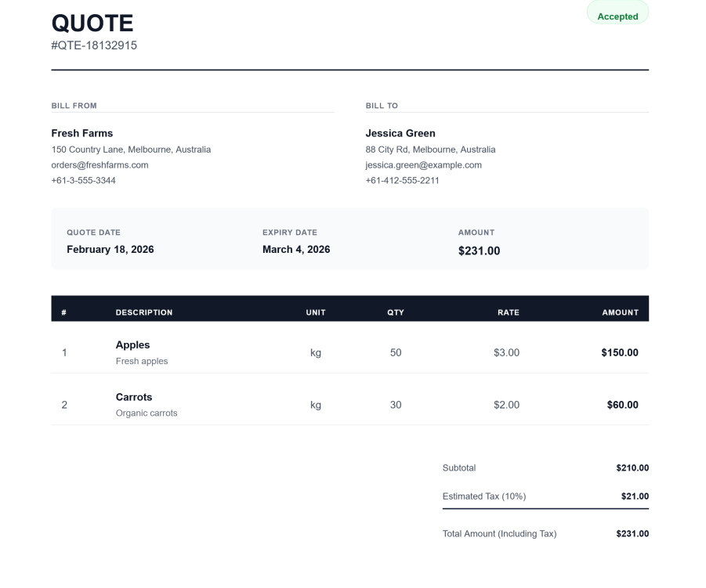
Task: Click the $150.00 amount for Apples
Action: tap(619, 353)
